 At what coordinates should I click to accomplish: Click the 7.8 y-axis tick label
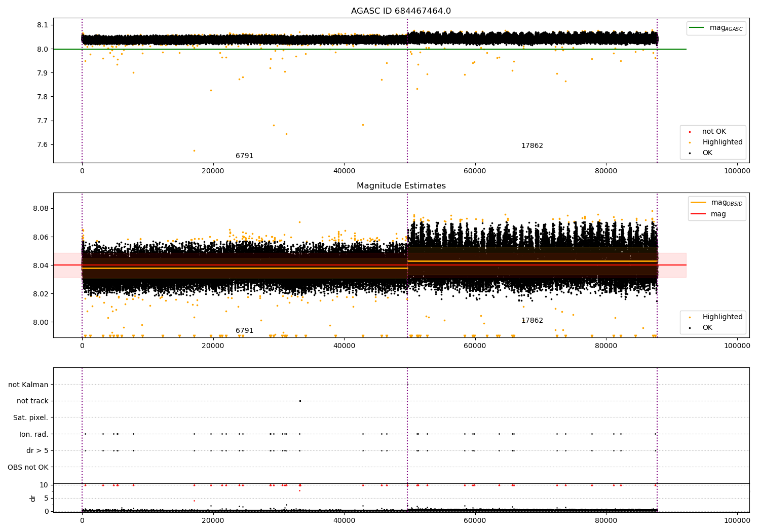click(43, 97)
